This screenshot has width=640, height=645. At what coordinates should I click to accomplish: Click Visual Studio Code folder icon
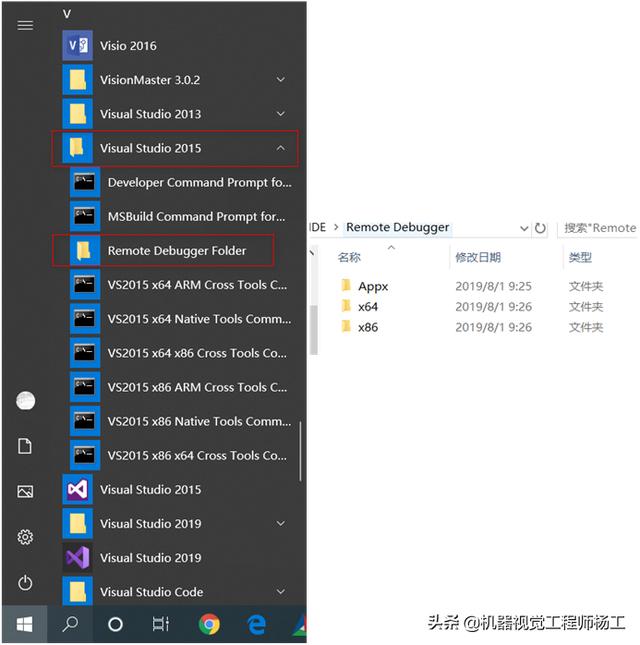(x=77, y=592)
